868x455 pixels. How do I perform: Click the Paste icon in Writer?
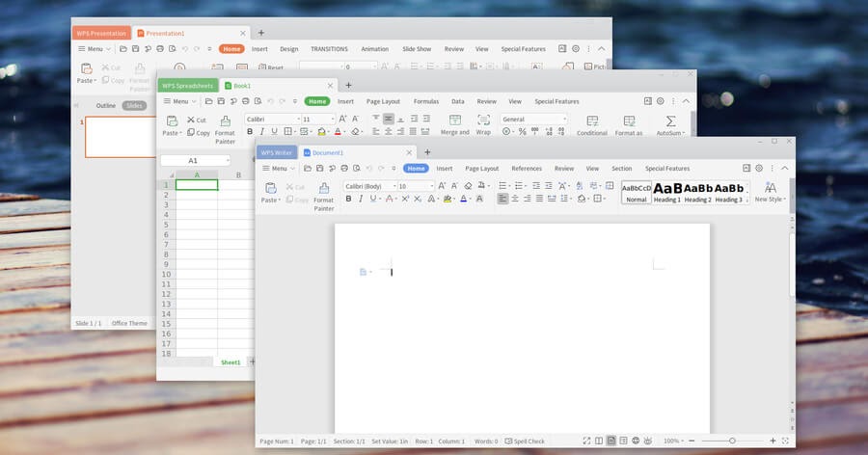(x=272, y=188)
